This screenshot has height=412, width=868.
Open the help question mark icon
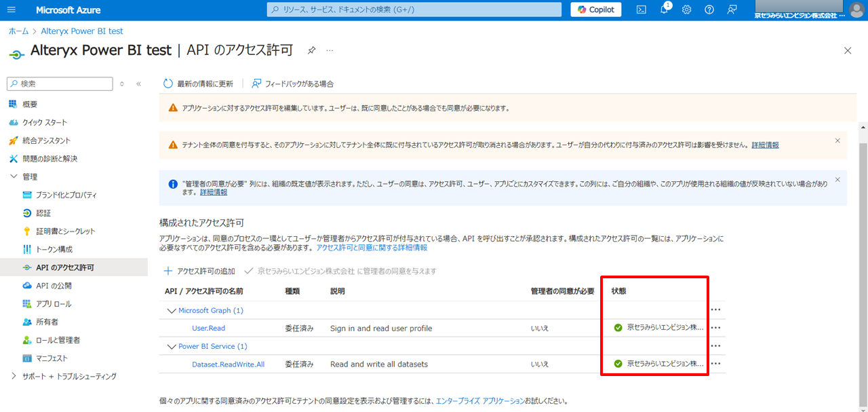pos(709,10)
